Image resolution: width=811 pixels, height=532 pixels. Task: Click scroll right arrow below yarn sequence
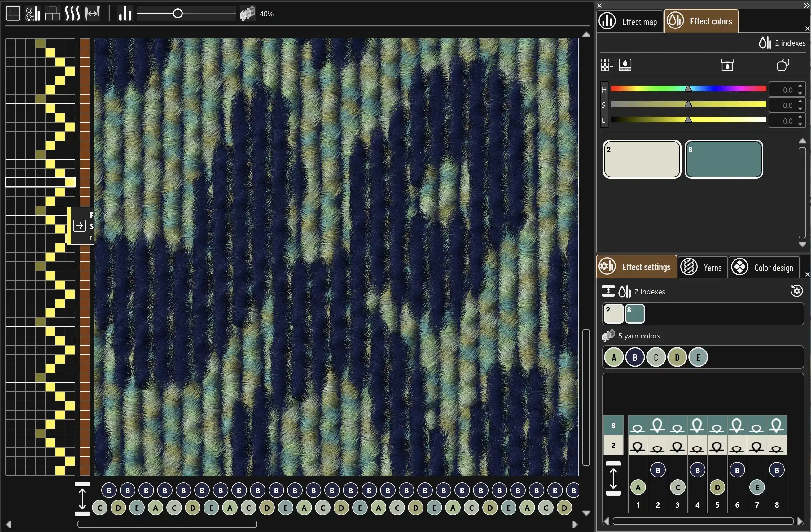pyautogui.click(x=575, y=525)
